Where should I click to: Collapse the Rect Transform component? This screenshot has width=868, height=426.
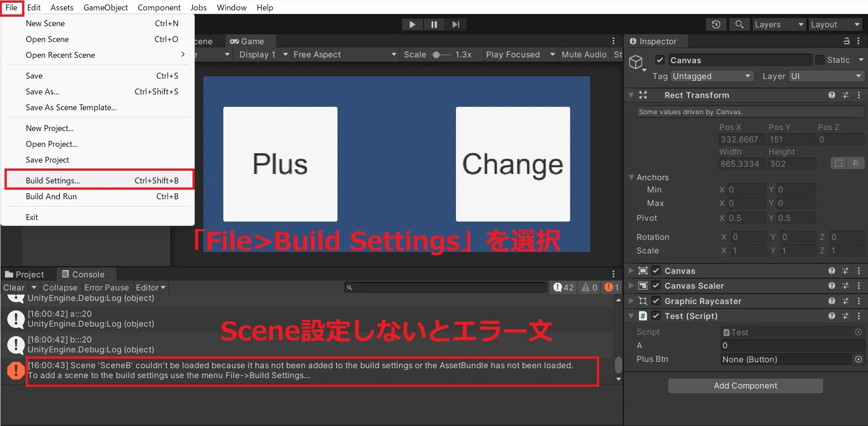point(631,95)
